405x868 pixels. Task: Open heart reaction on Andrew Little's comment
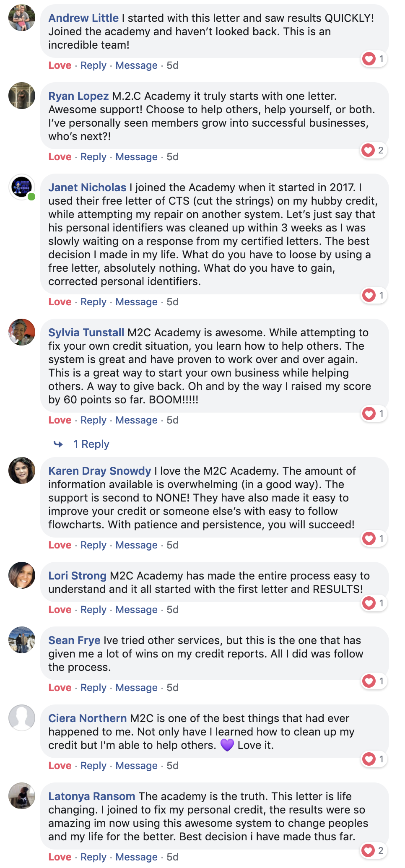point(373,59)
